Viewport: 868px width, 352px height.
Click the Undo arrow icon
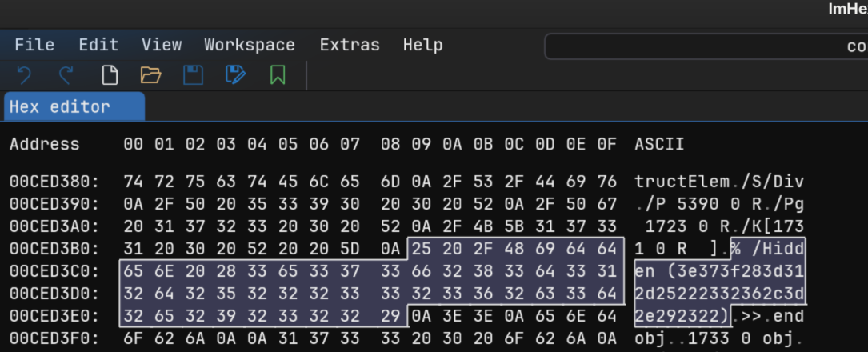coord(24,76)
